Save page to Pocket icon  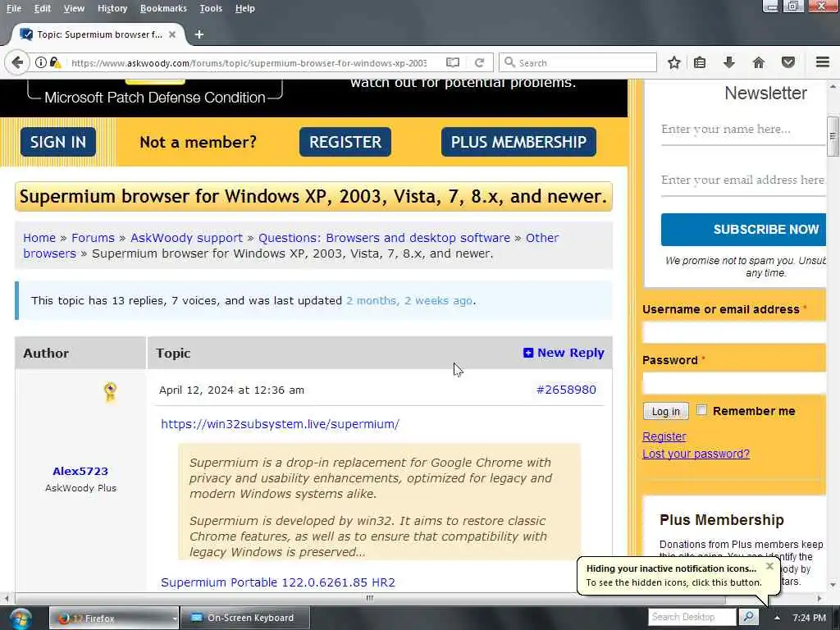click(x=788, y=62)
